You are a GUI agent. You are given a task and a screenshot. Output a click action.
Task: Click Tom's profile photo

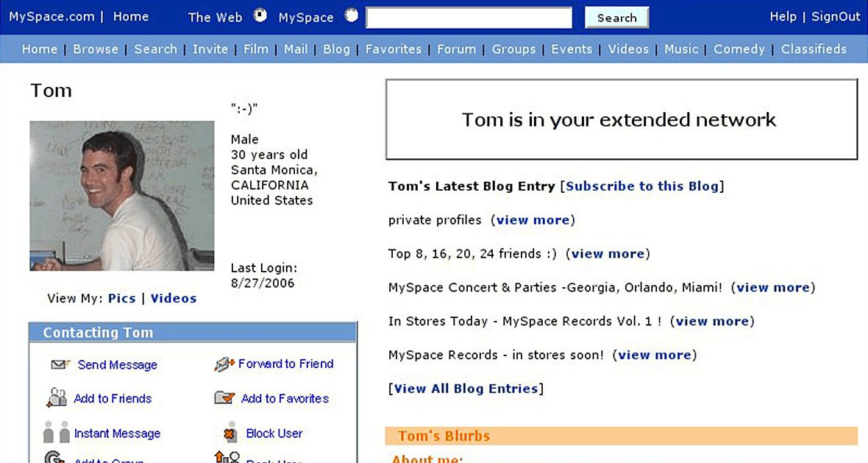point(121,195)
